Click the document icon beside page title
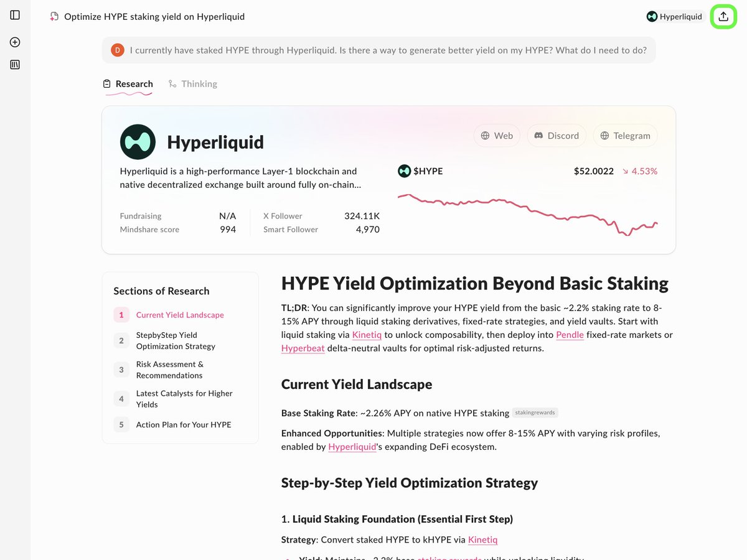The height and width of the screenshot is (560, 747). pyautogui.click(x=55, y=17)
